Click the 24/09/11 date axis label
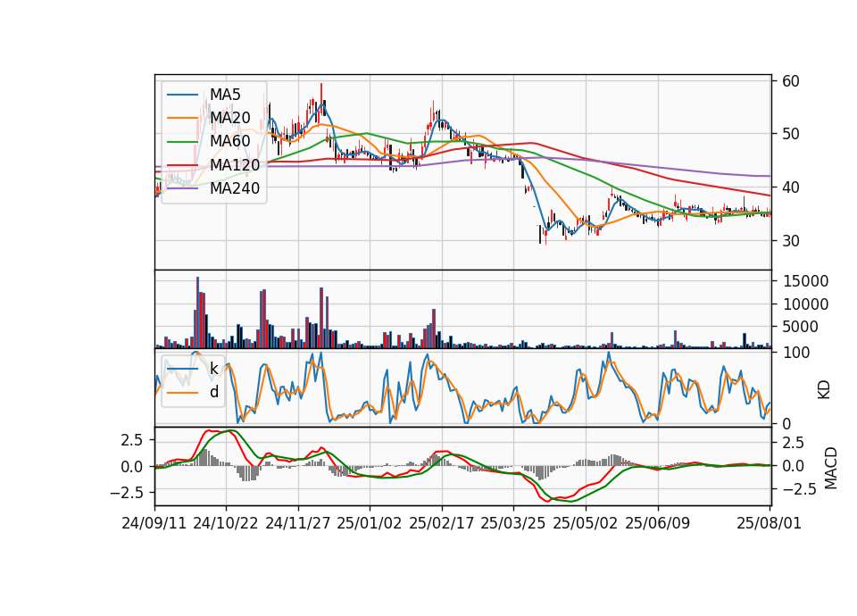The image size is (857, 616). 154,523
